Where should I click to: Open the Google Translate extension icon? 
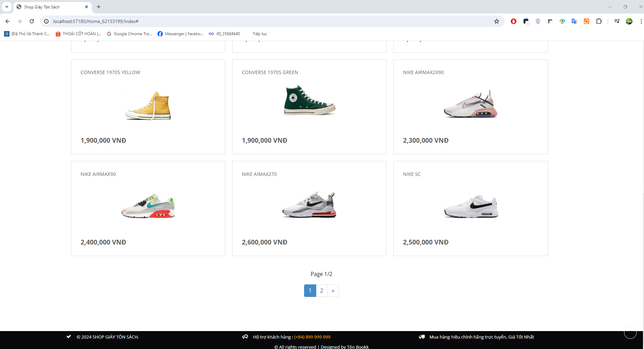574,21
